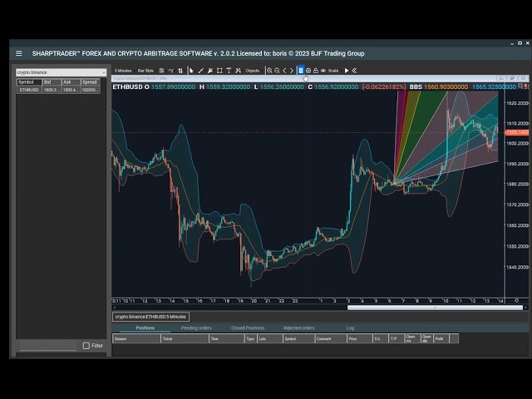This screenshot has width=532, height=399.
Task: Toggle the eye visibility icon
Action: (x=323, y=71)
